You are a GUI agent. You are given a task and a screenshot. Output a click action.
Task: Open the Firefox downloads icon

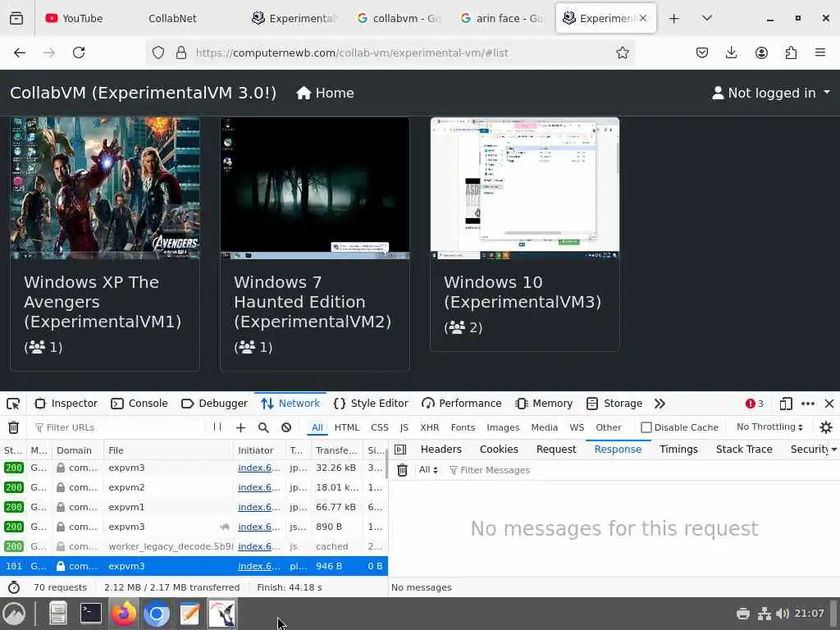[x=731, y=52]
